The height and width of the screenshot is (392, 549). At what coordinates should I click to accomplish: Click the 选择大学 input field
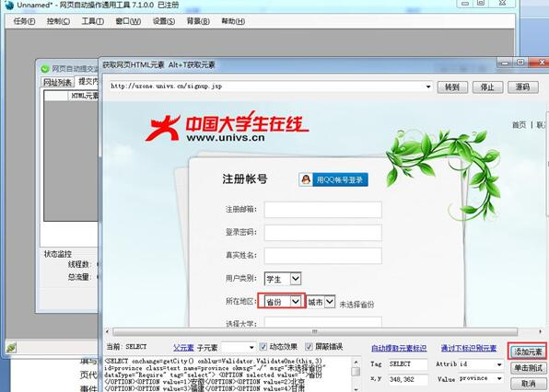[x=322, y=322]
